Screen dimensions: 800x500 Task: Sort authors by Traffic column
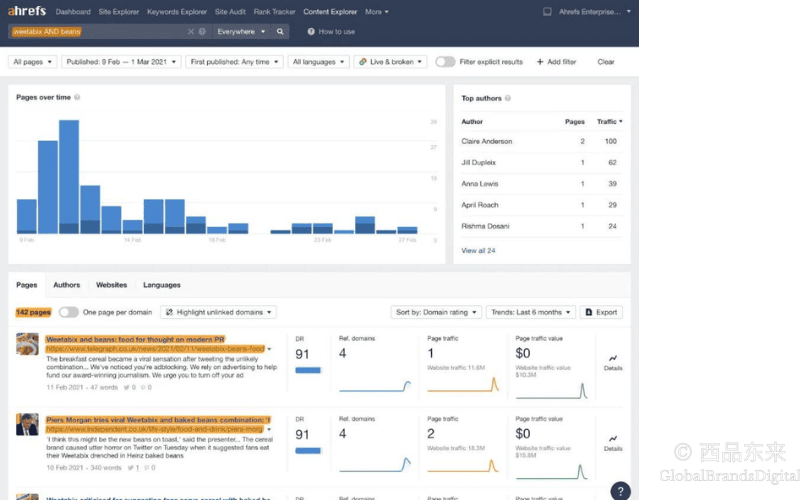(x=610, y=121)
